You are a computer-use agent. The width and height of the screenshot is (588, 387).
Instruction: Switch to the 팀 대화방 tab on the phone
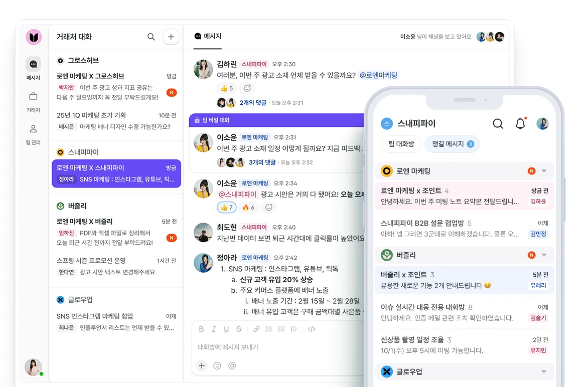(401, 144)
